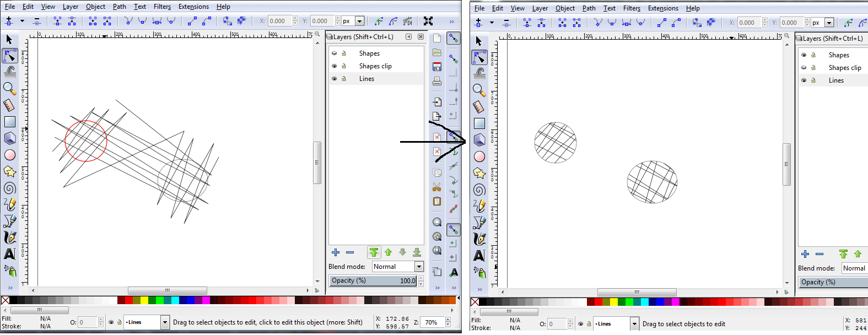Viewport: 868px width, 335px height.
Task: Select the Shapes layer row in right panel
Action: [x=839, y=55]
